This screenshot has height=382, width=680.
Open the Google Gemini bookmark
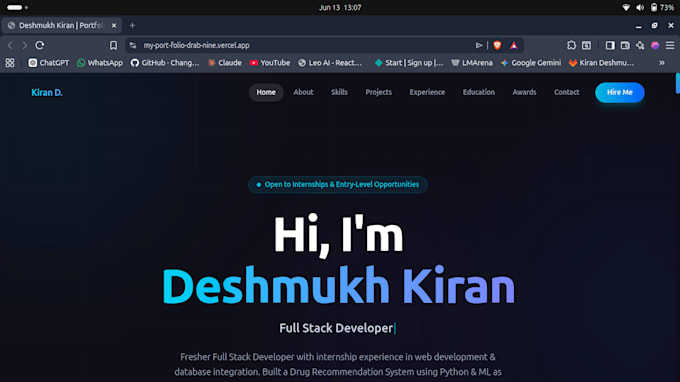(531, 63)
